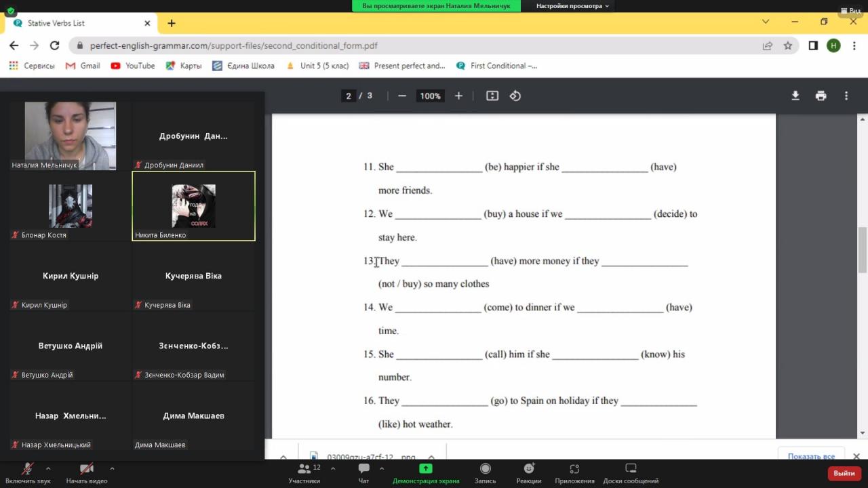Click the PDF page number field
This screenshot has width=868, height=488.
click(x=349, y=96)
